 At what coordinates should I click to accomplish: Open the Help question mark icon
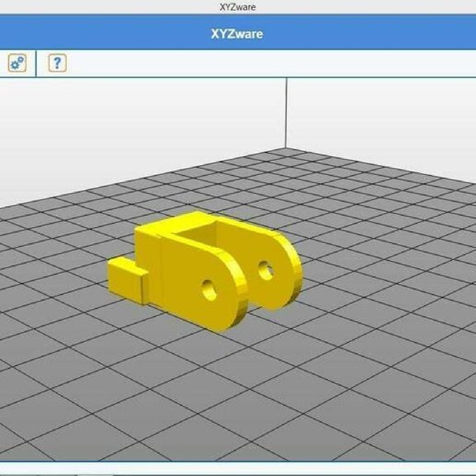pyautogui.click(x=58, y=63)
